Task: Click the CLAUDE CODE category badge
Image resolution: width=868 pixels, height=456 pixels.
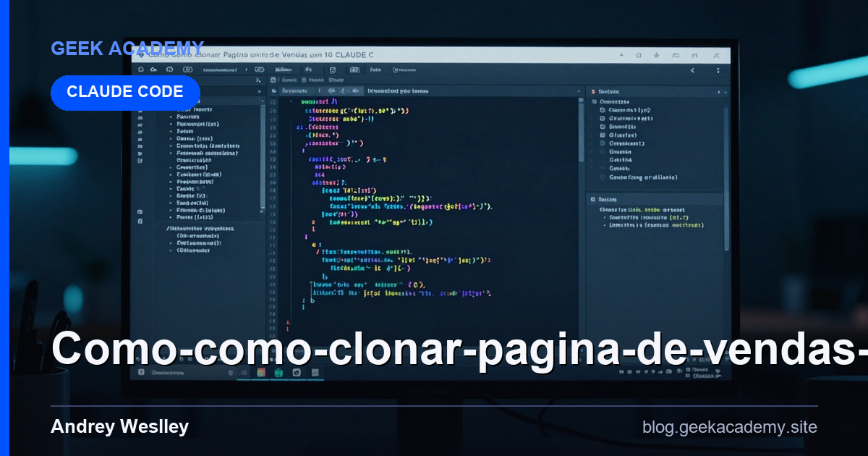Action: click(x=125, y=92)
